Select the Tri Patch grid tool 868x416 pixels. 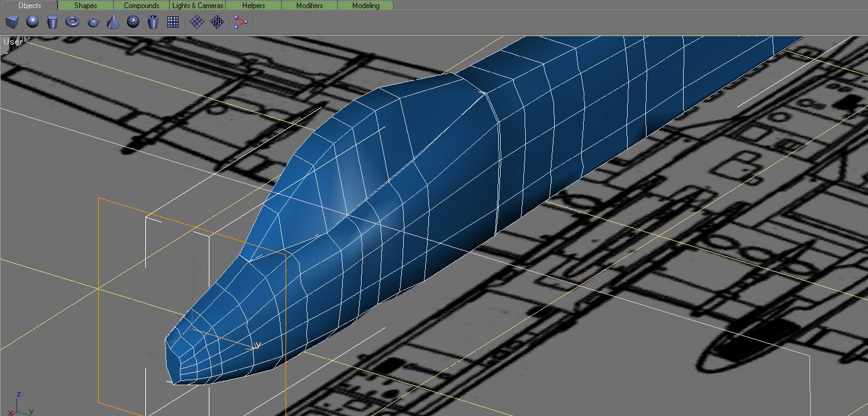tap(217, 23)
